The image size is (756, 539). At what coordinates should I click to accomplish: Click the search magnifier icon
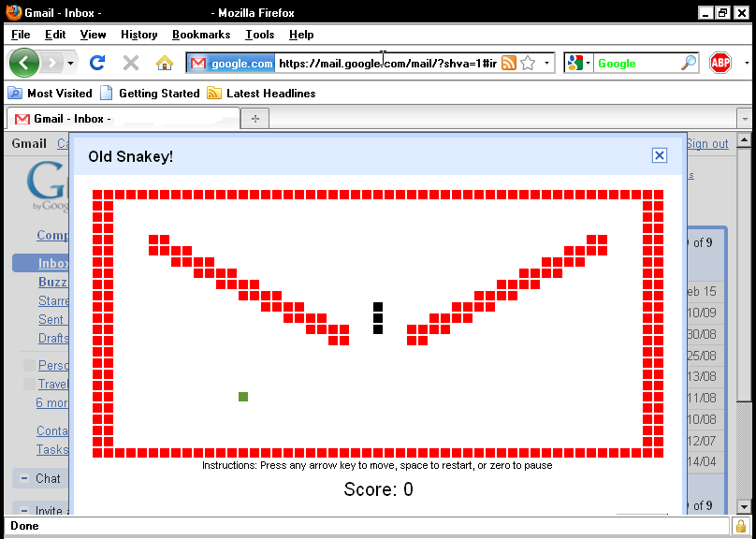point(688,63)
